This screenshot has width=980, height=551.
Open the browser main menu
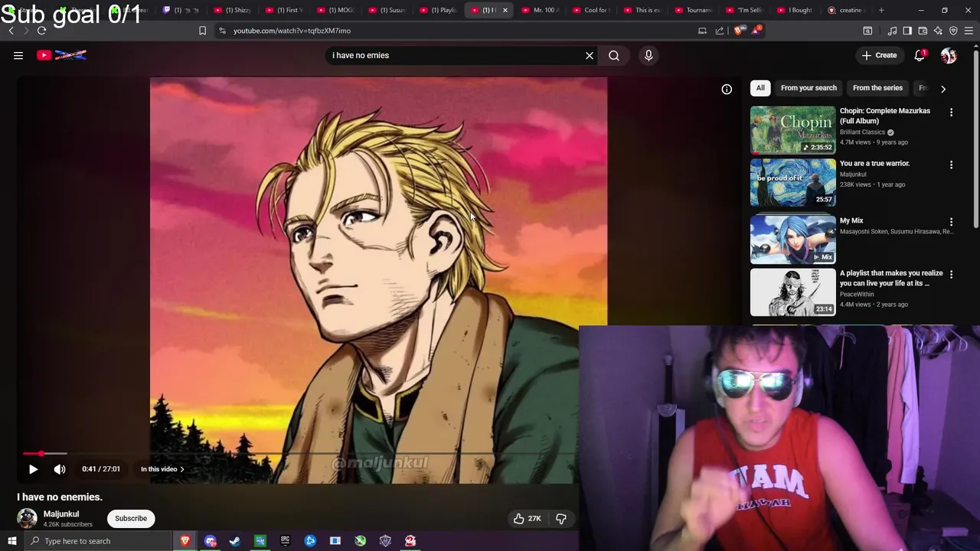(x=969, y=31)
